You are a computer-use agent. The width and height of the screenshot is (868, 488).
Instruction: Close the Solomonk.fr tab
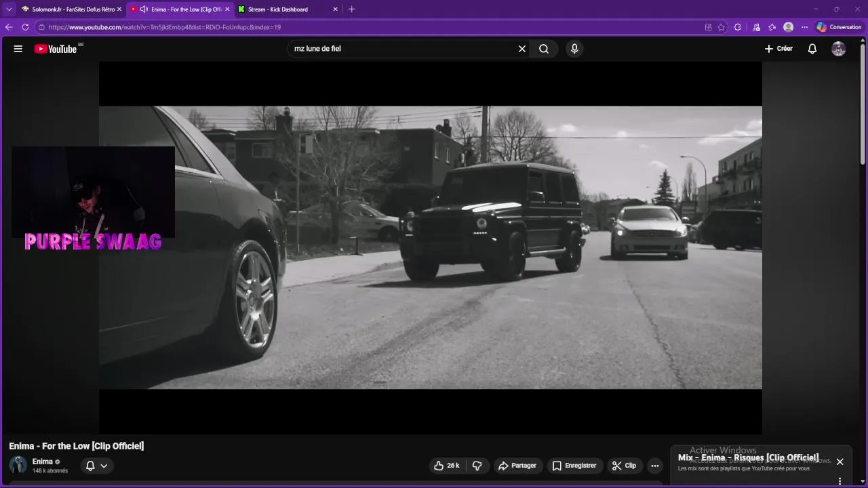click(119, 9)
